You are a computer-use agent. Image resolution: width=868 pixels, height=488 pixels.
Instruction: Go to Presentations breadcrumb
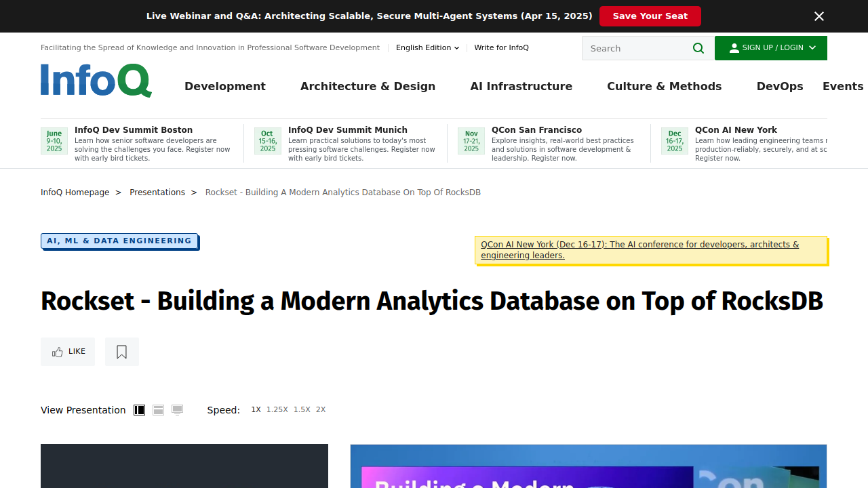[x=157, y=192]
